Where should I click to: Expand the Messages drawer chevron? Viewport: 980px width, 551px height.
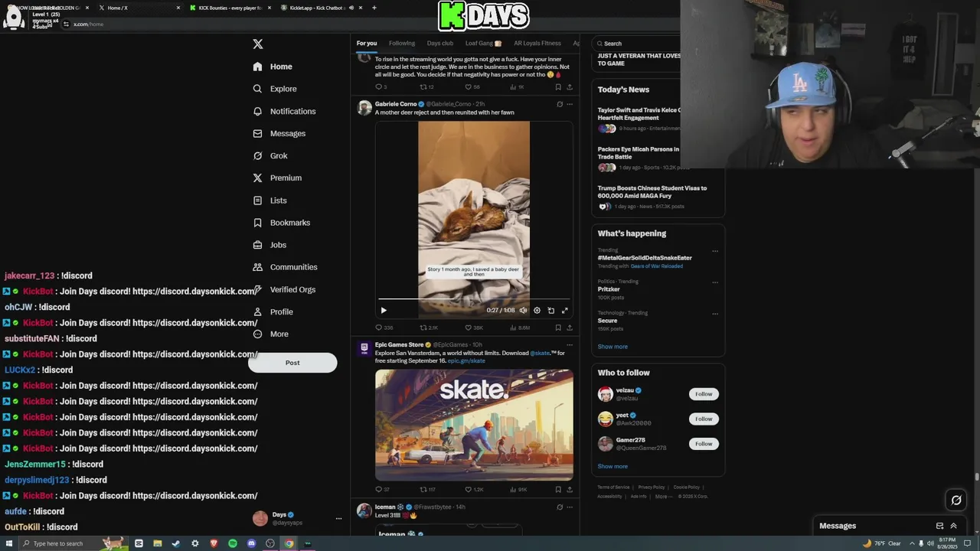[x=953, y=526]
